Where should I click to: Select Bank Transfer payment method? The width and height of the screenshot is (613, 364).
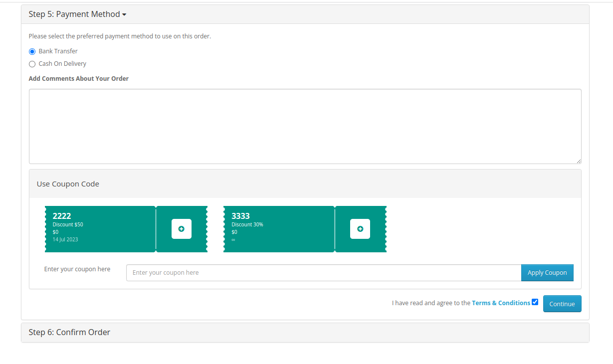point(32,51)
